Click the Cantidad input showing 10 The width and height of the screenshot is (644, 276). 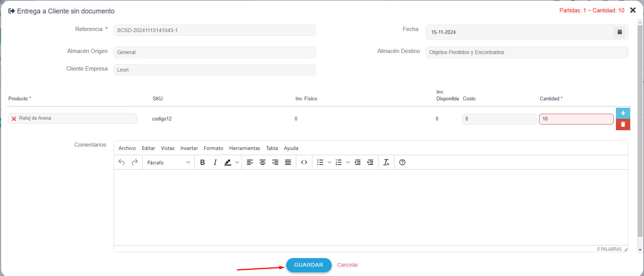click(576, 119)
